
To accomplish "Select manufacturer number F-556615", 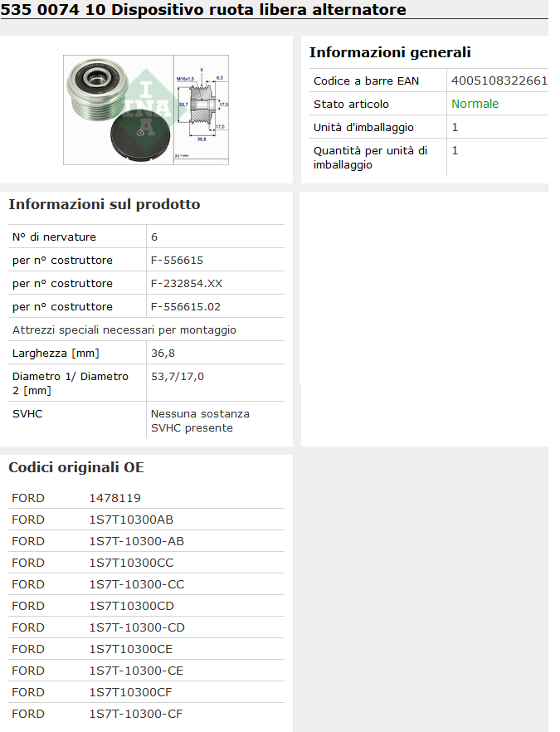I will pyautogui.click(x=177, y=260).
